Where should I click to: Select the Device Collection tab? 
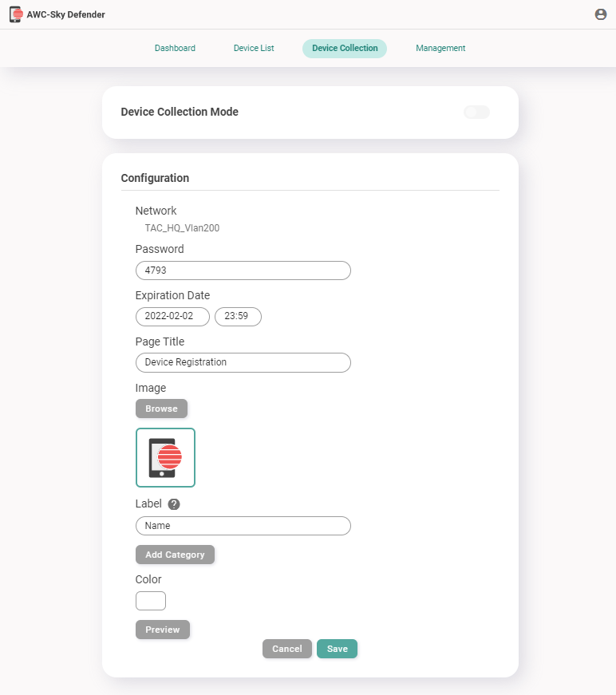click(x=345, y=48)
